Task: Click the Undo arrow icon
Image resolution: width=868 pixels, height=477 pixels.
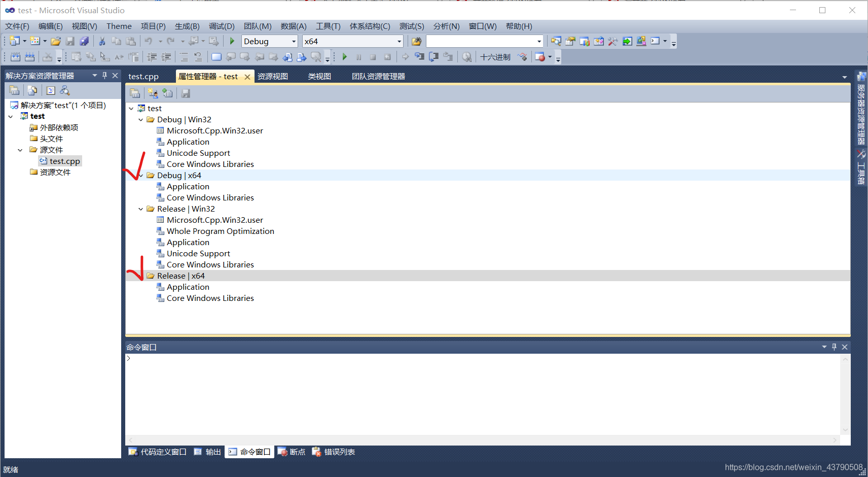Action: [x=148, y=41]
